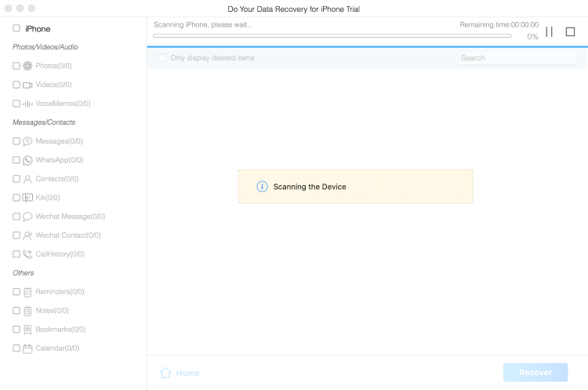Tick the Messages(0/0) checkbox
The image size is (588, 390).
(x=16, y=141)
